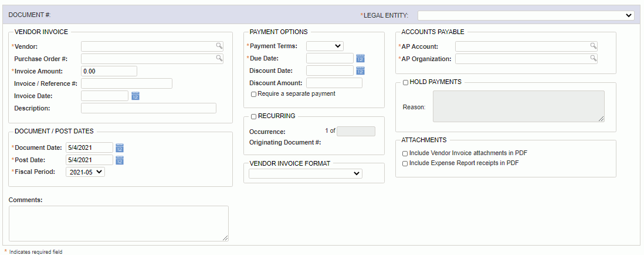Check the RECURRING checkbox
Image resolution: width=644 pixels, height=255 pixels.
coord(254,116)
